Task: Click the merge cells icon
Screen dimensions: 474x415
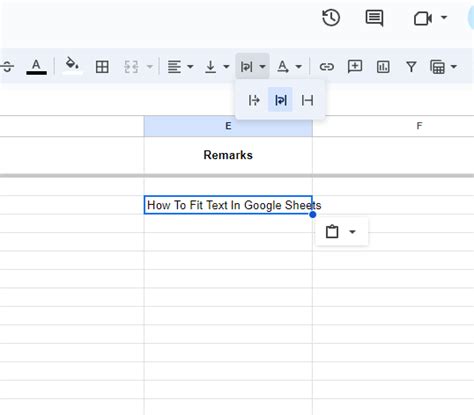Action: pos(131,67)
